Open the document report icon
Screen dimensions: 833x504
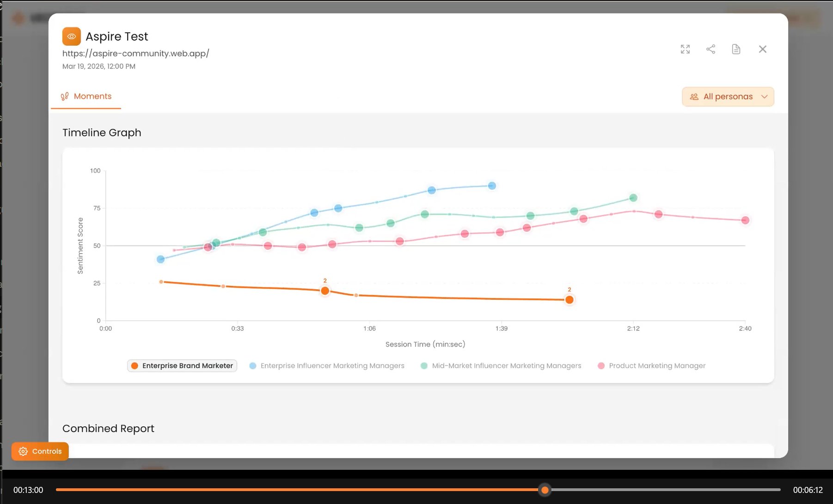click(x=736, y=49)
